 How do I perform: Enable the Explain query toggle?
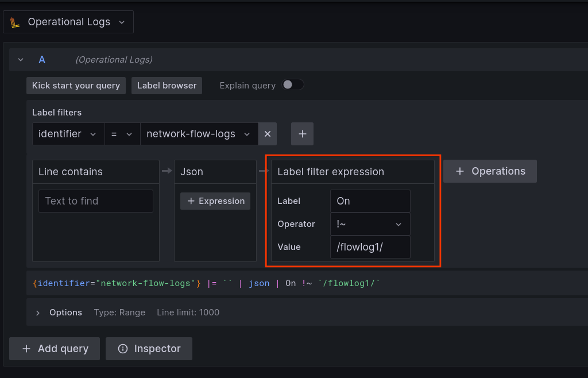[292, 84]
